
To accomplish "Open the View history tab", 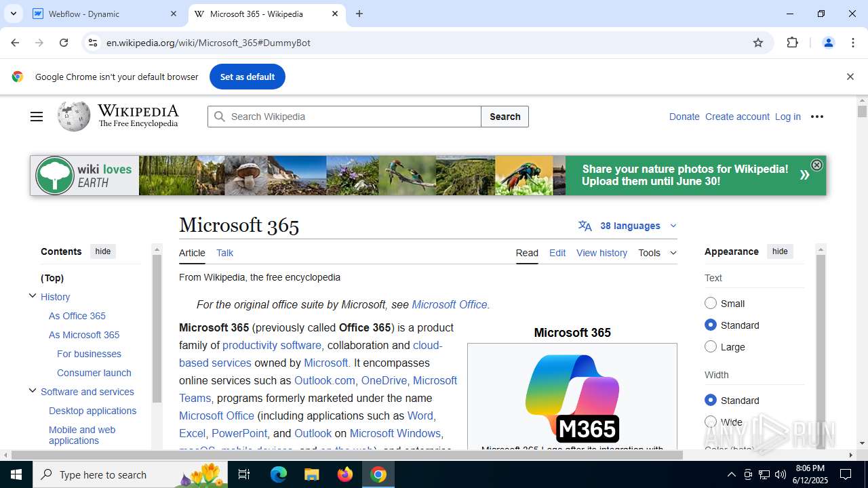I will (601, 253).
